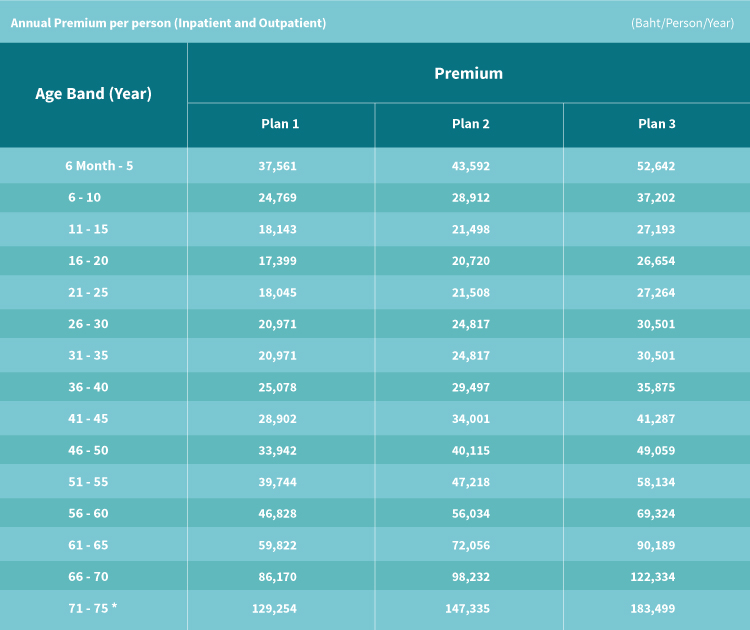Select Plan 3 premium 26,654

tap(656, 261)
